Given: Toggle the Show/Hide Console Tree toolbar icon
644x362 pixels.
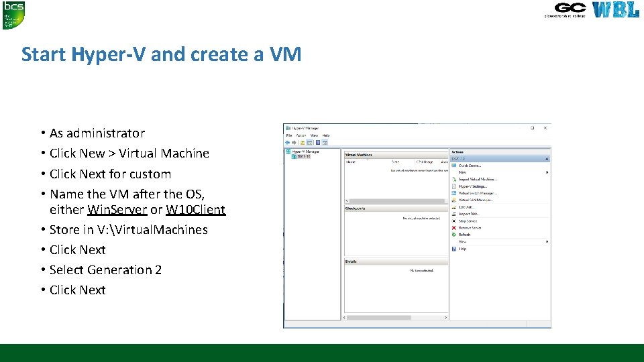Looking at the screenshot, I should click(310, 142).
